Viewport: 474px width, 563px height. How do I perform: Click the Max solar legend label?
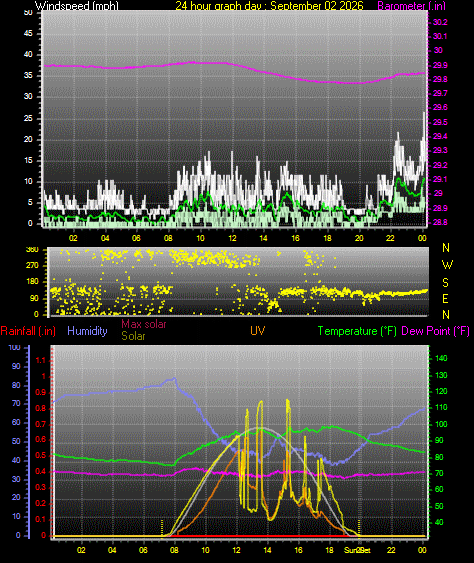144,324
